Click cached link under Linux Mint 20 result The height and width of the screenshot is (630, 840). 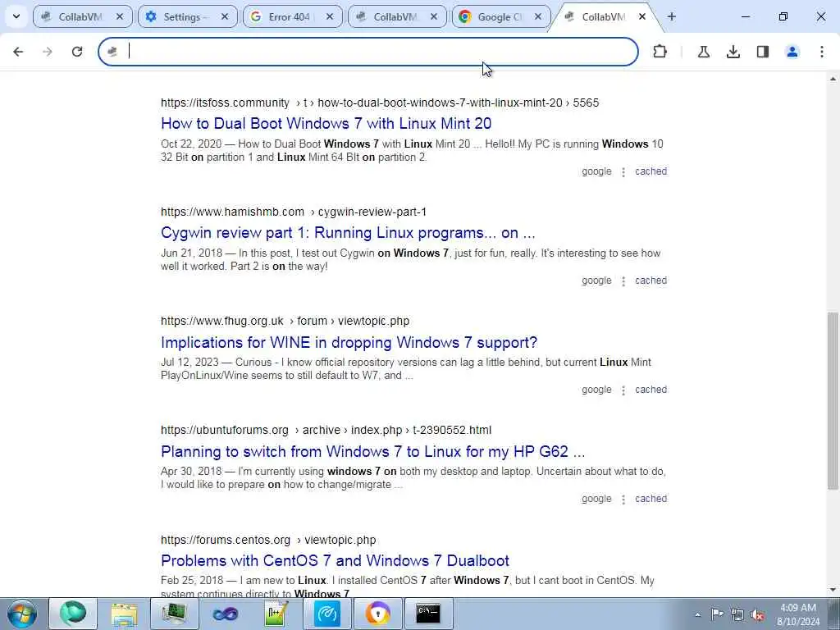651,171
